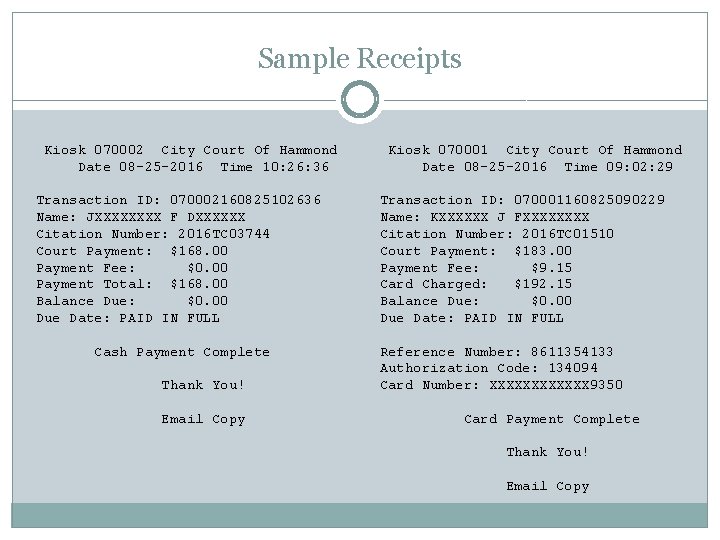Click Authorization Code 134094
This screenshot has width=720, height=540.
[x=489, y=368]
